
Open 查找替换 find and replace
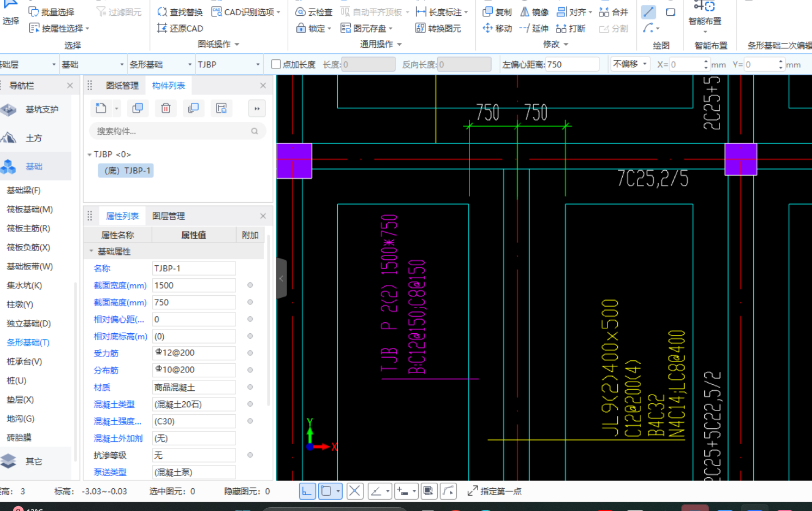(179, 12)
